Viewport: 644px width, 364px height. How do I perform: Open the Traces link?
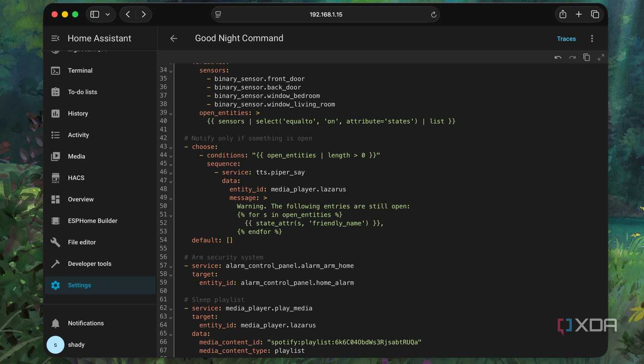click(566, 39)
